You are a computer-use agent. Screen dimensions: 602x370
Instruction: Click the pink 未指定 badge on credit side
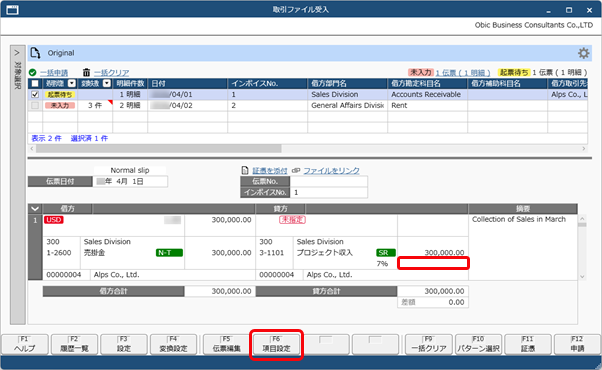click(292, 220)
